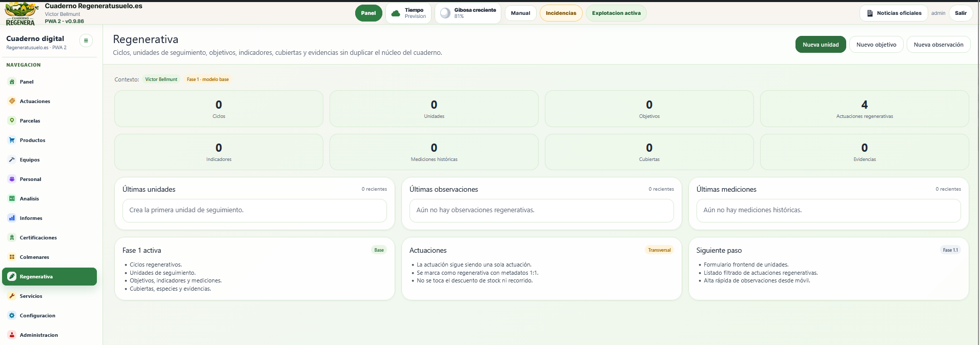This screenshot has width=980, height=345.
Task: Click the cloud weather icon
Action: [x=396, y=13]
